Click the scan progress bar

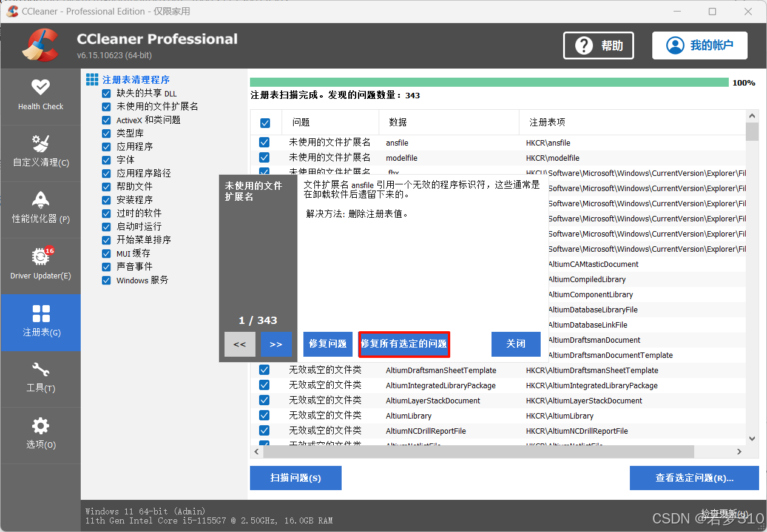pyautogui.click(x=489, y=82)
